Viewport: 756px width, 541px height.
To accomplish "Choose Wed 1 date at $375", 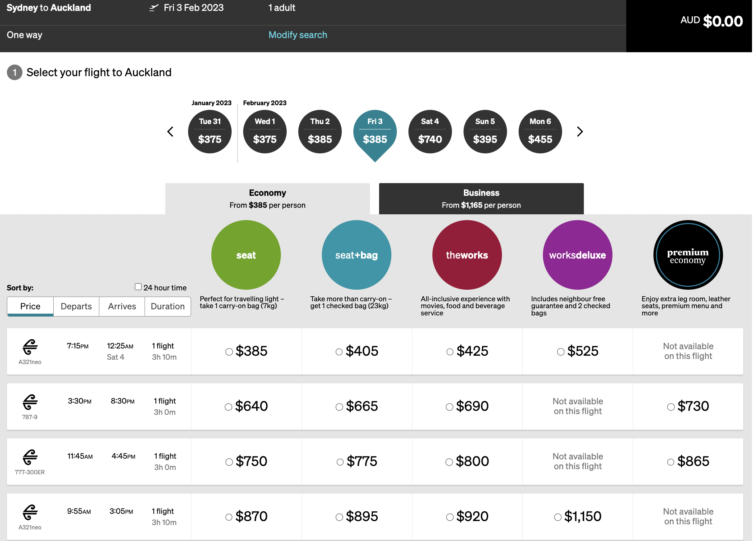I will coord(265,132).
